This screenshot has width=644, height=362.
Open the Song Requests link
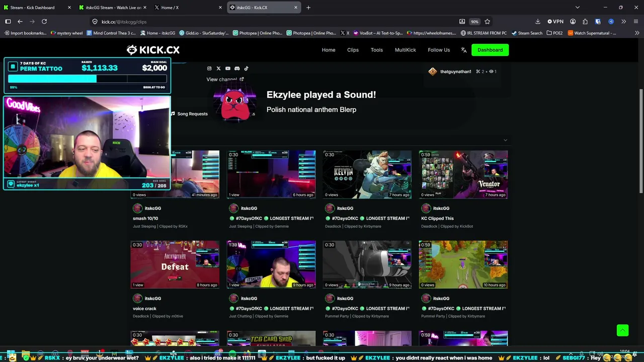coord(189,114)
